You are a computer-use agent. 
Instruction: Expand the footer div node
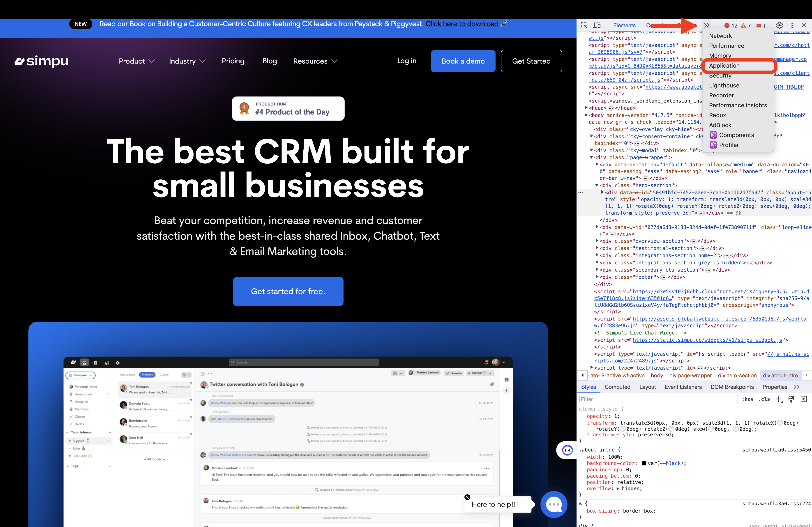(x=597, y=277)
